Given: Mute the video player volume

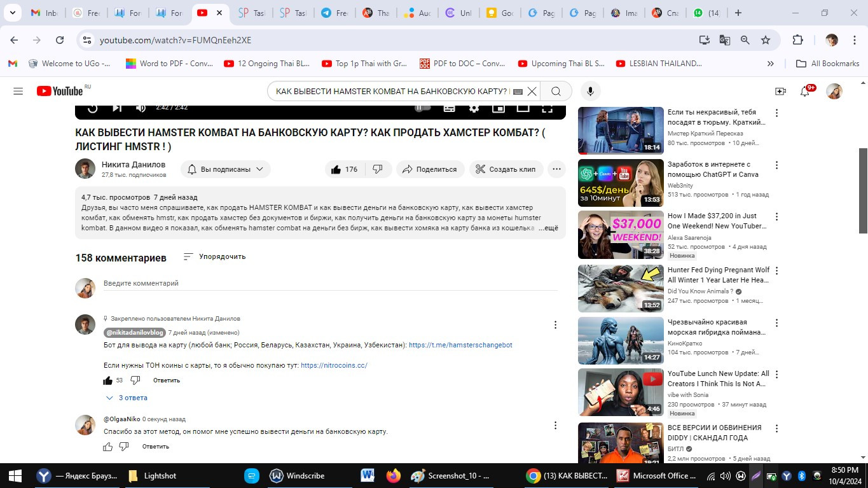Looking at the screenshot, I should tap(141, 108).
